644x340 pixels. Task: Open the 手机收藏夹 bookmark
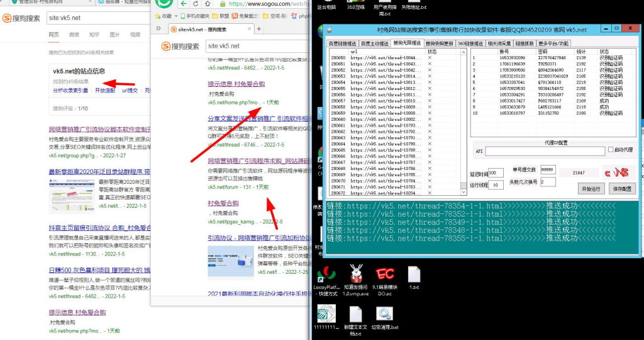pyautogui.click(x=195, y=16)
